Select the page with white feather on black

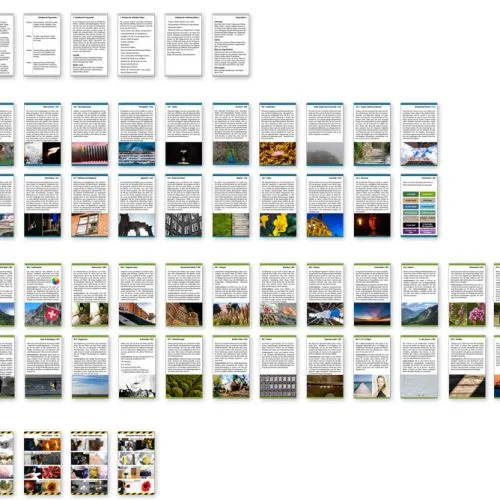(43, 134)
